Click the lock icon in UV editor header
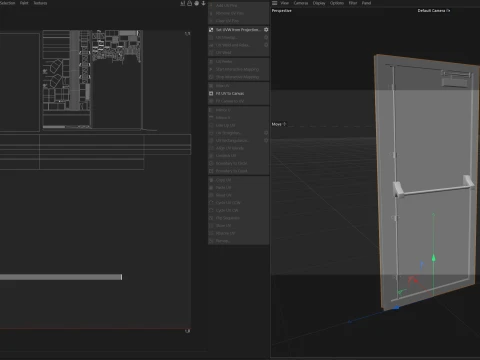Image resolution: width=480 pixels, height=360 pixels. 190,3
